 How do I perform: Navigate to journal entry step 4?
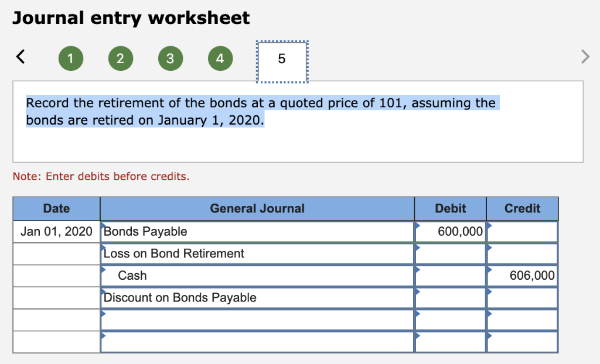click(220, 58)
